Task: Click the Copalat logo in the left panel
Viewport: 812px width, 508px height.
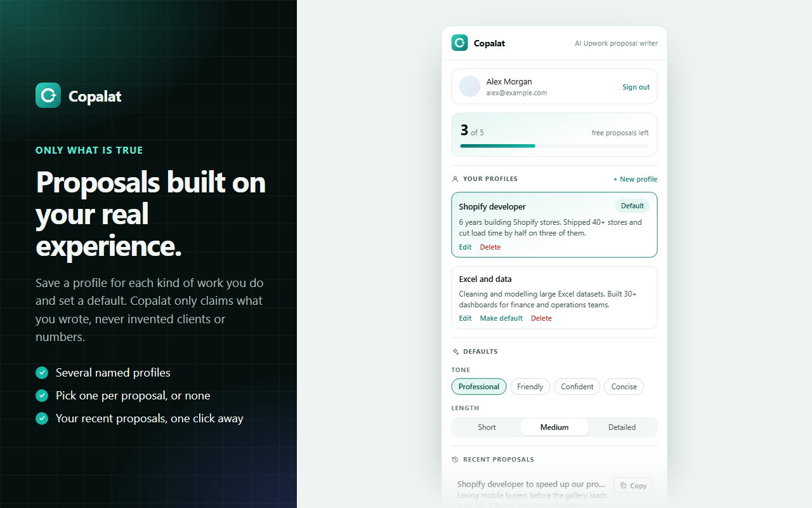Action: 48,95
